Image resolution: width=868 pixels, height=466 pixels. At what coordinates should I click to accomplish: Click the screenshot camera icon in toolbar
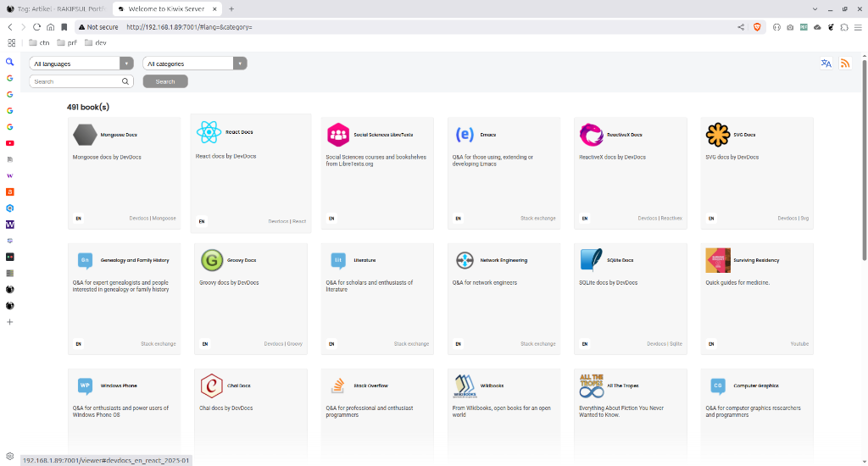[x=790, y=27]
